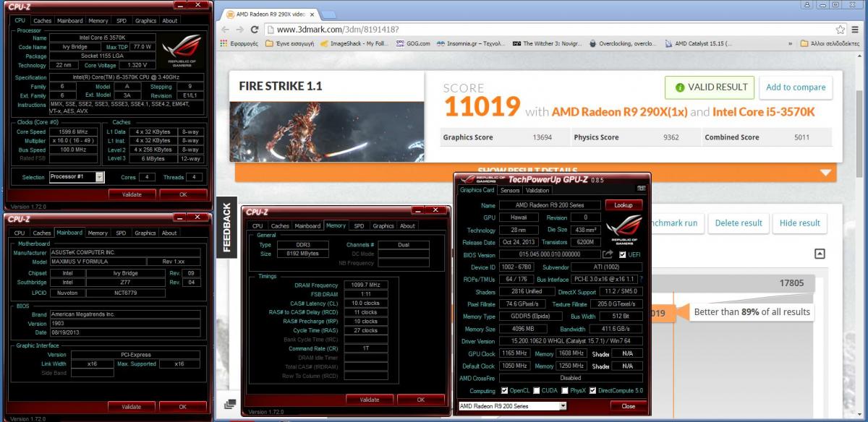Click the Close button in GPU-Z
Image resolution: width=868 pixels, height=422 pixels.
(628, 406)
